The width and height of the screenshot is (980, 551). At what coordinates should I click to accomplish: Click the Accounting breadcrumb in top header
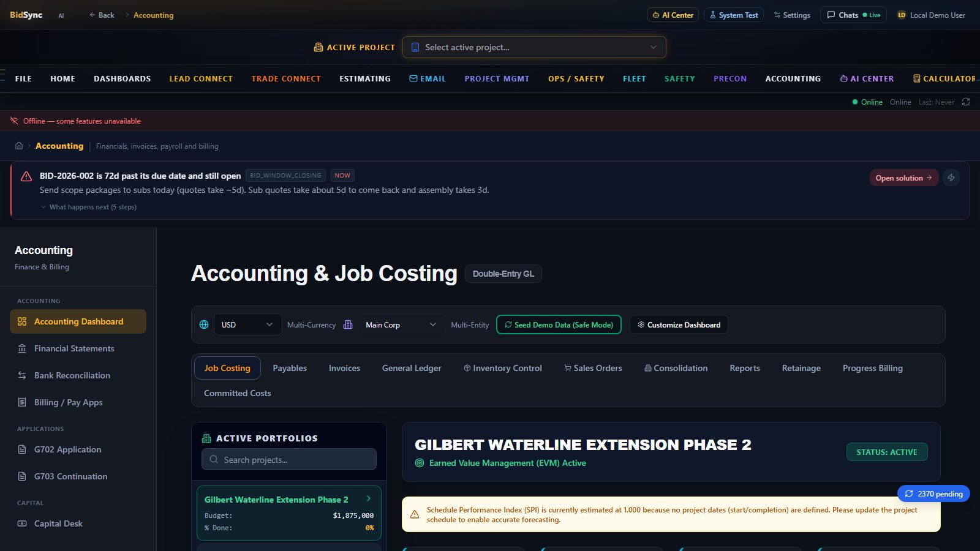pyautogui.click(x=153, y=15)
